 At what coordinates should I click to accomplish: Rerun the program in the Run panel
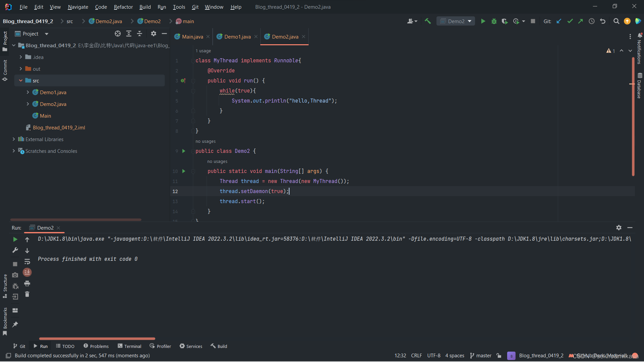coord(15,239)
